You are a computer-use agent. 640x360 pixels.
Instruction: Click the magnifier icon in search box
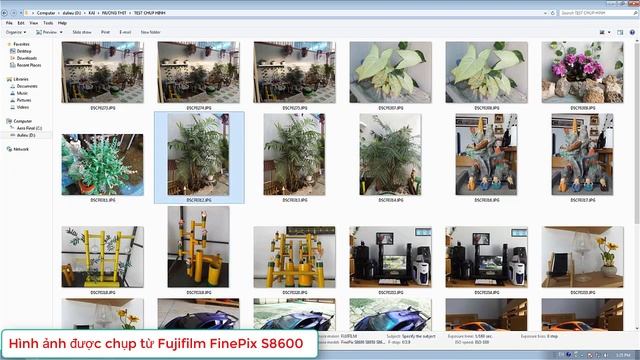(635, 13)
